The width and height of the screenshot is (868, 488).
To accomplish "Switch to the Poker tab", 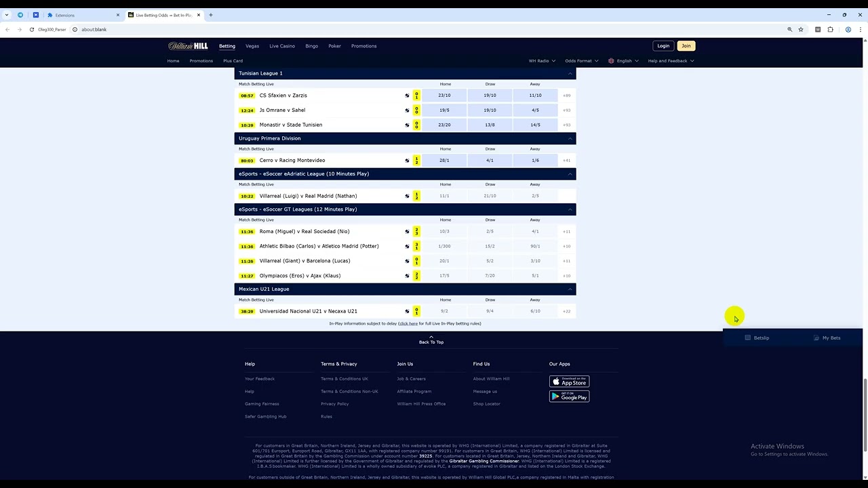I will pos(335,46).
